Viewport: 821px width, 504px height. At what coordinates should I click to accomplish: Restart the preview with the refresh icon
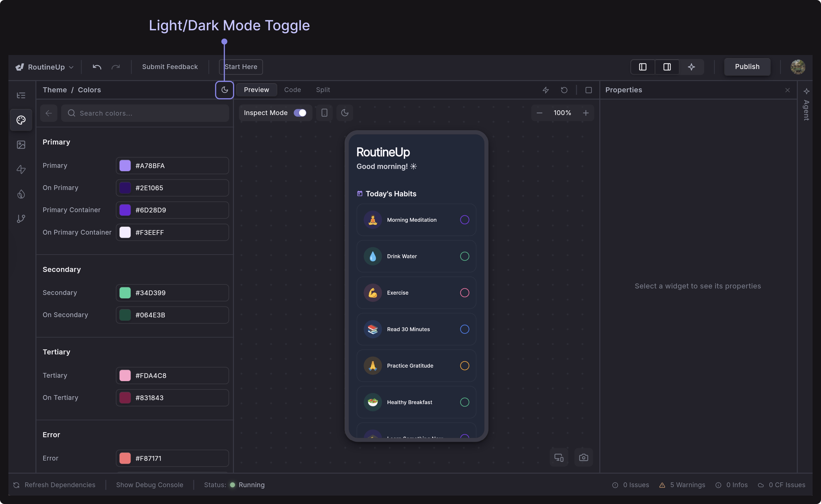(x=564, y=90)
